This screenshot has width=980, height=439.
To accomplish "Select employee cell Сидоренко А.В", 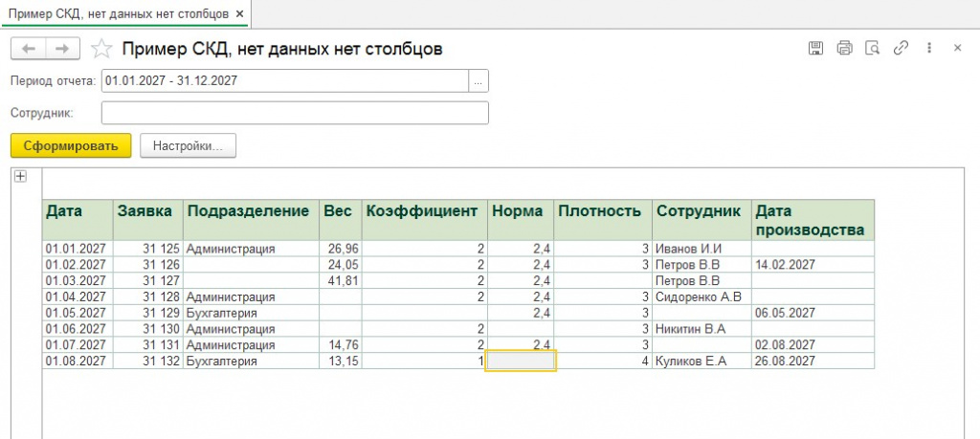I will [x=702, y=296].
